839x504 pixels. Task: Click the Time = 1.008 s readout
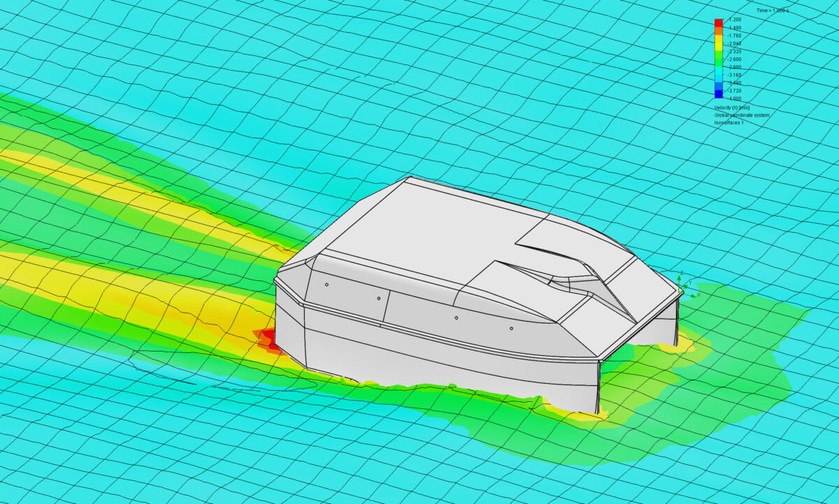773,10
